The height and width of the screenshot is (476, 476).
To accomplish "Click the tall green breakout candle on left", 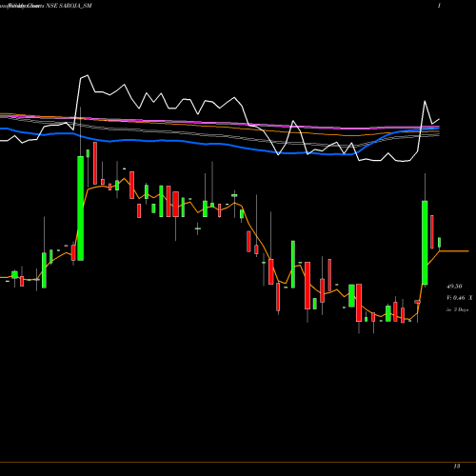I will [81, 208].
